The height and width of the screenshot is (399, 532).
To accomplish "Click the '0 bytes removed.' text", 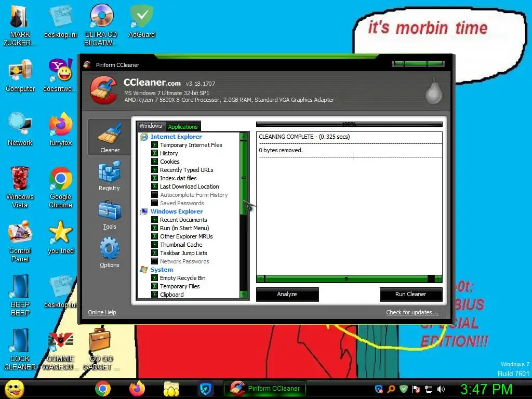I will click(x=281, y=150).
